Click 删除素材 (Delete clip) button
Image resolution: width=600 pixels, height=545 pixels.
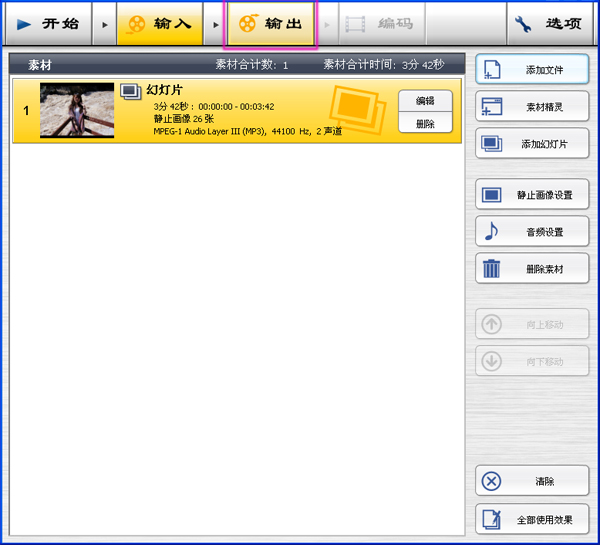(532, 268)
